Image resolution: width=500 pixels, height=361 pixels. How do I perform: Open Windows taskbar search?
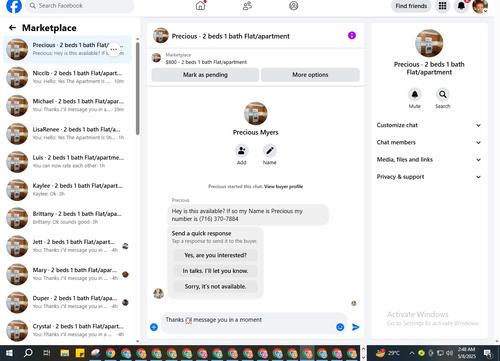click(x=28, y=353)
